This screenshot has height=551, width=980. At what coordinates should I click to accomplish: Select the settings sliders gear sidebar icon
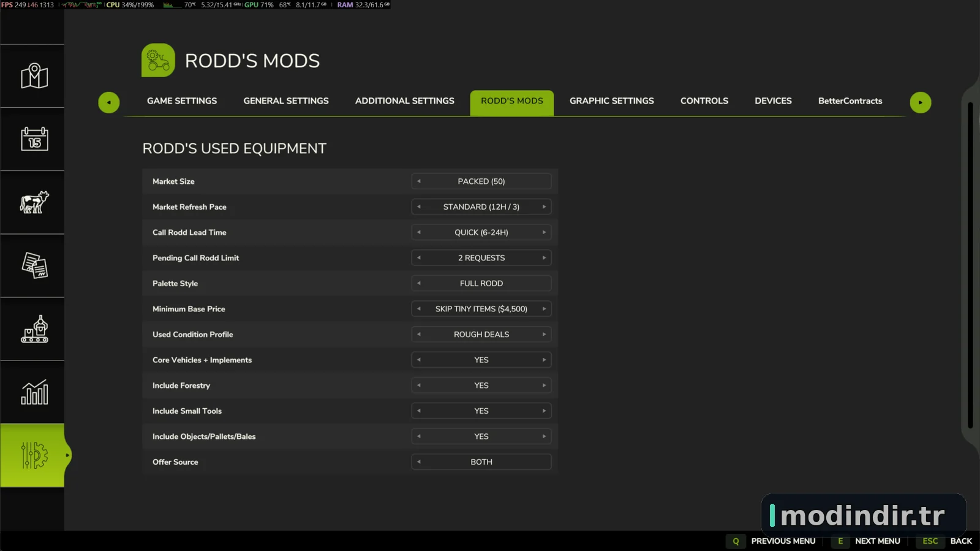pos(34,455)
